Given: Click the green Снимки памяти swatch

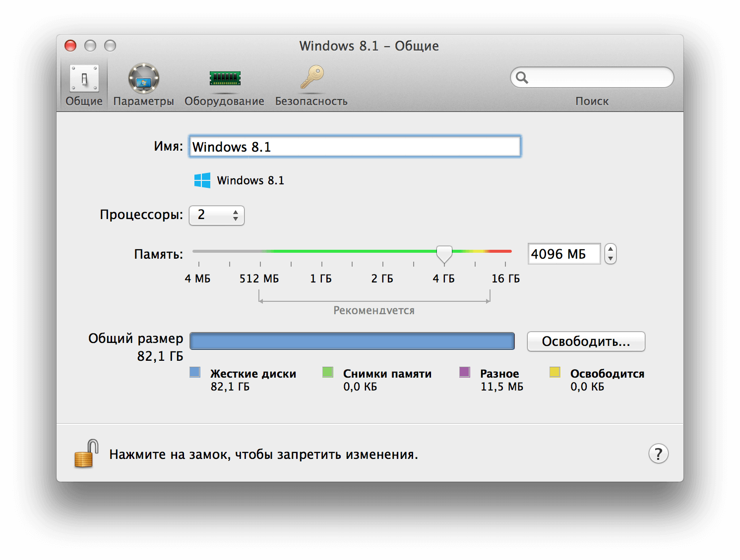Looking at the screenshot, I should [327, 372].
